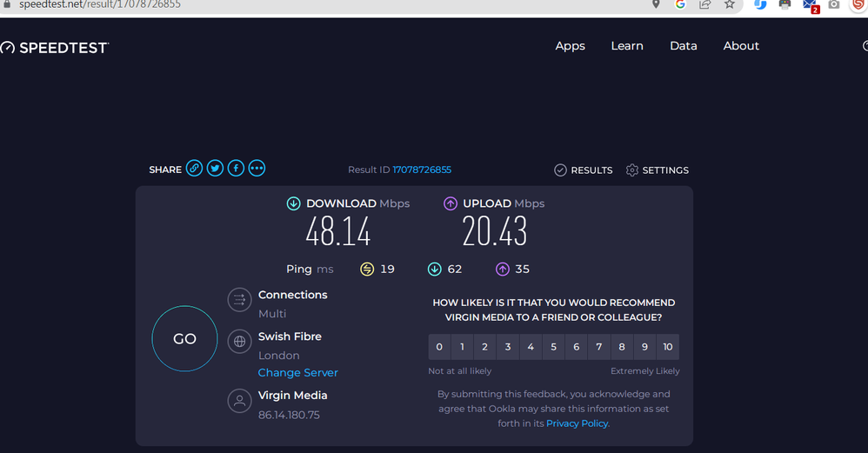The height and width of the screenshot is (453, 868).
Task: Click the idle ping value 19
Action: 388,270
